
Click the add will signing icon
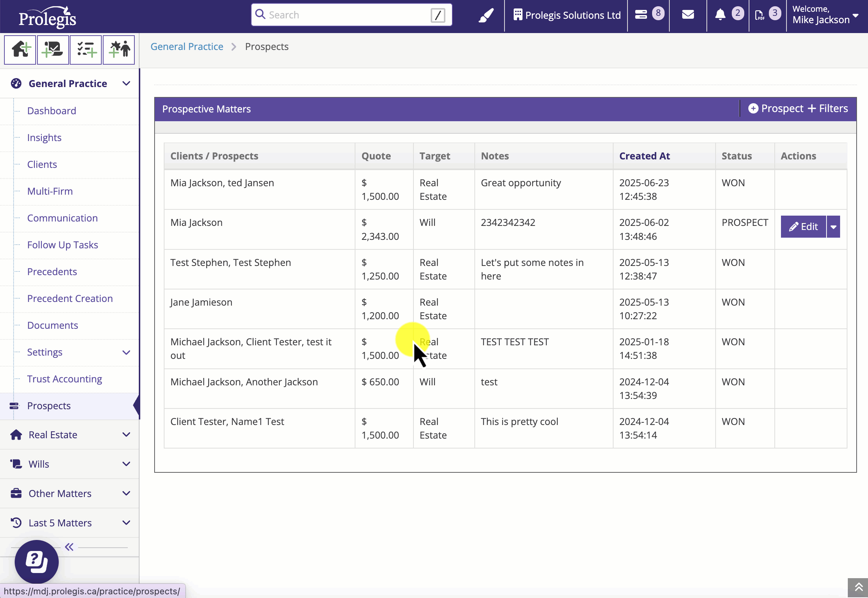coord(53,50)
